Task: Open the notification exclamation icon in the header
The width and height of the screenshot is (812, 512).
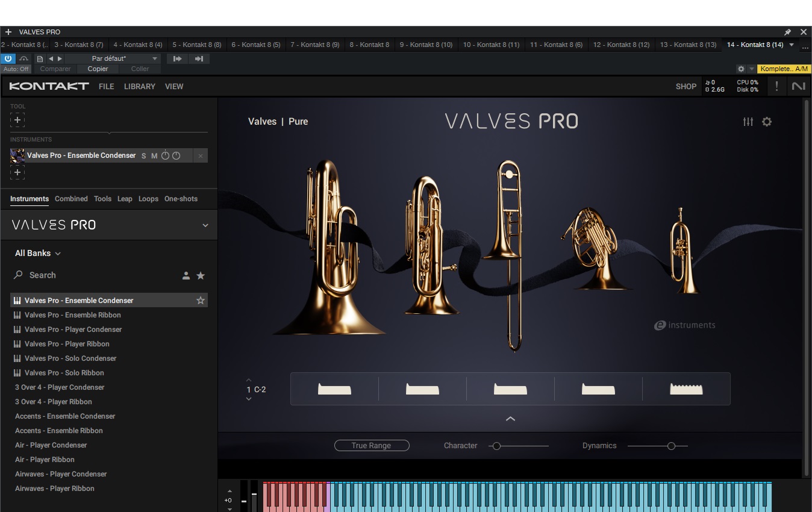Action: point(776,86)
